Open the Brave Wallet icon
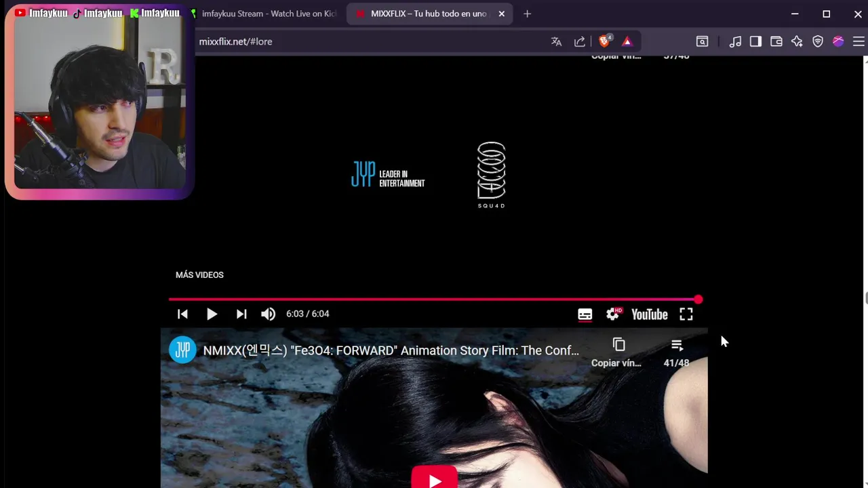This screenshot has width=868, height=488. pos(776,41)
